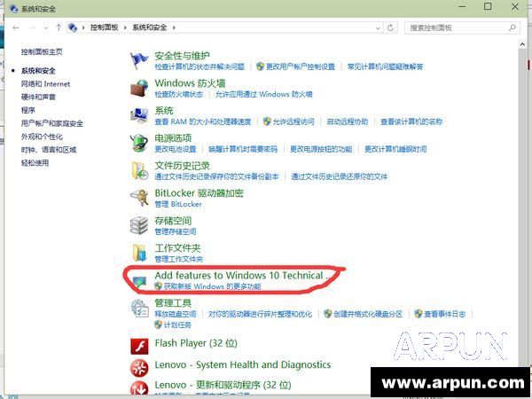Open 安全性与维护 heading
Screen dimensions: 532x399
click(182, 56)
